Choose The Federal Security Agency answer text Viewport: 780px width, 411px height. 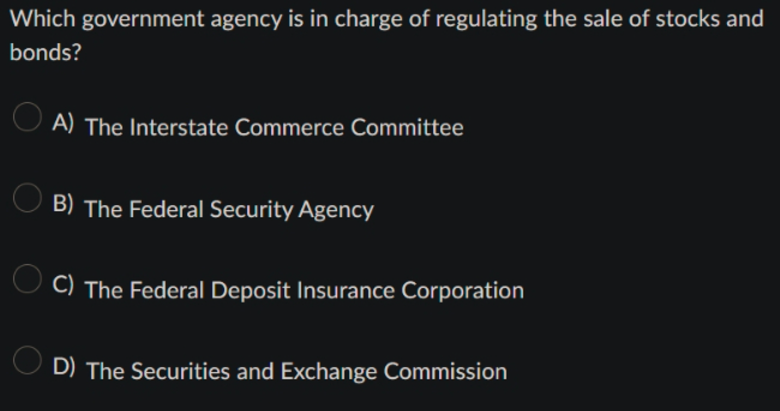click(x=229, y=209)
